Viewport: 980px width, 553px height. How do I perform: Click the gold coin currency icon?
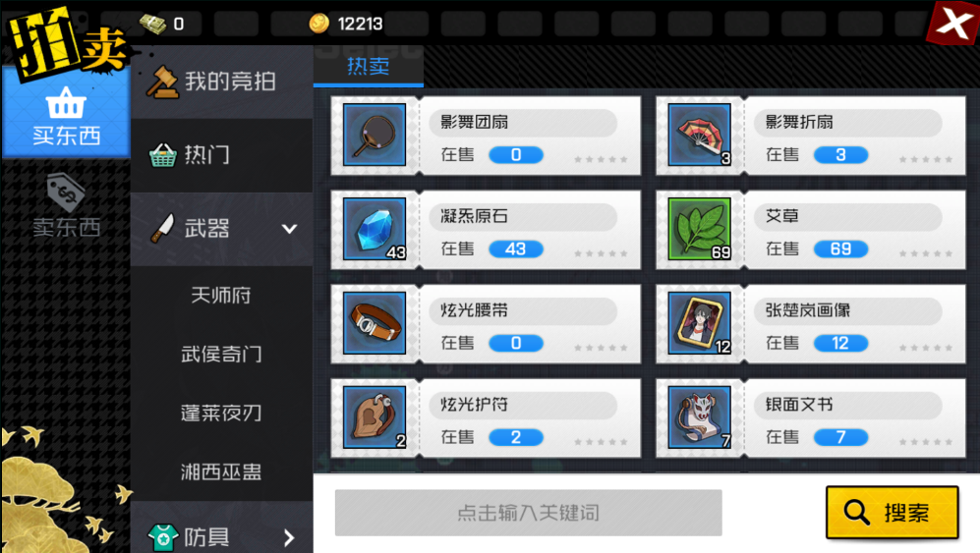pyautogui.click(x=318, y=24)
